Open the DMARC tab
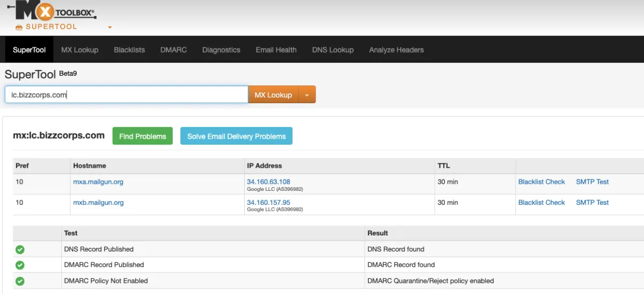The height and width of the screenshot is (294, 644). click(173, 49)
